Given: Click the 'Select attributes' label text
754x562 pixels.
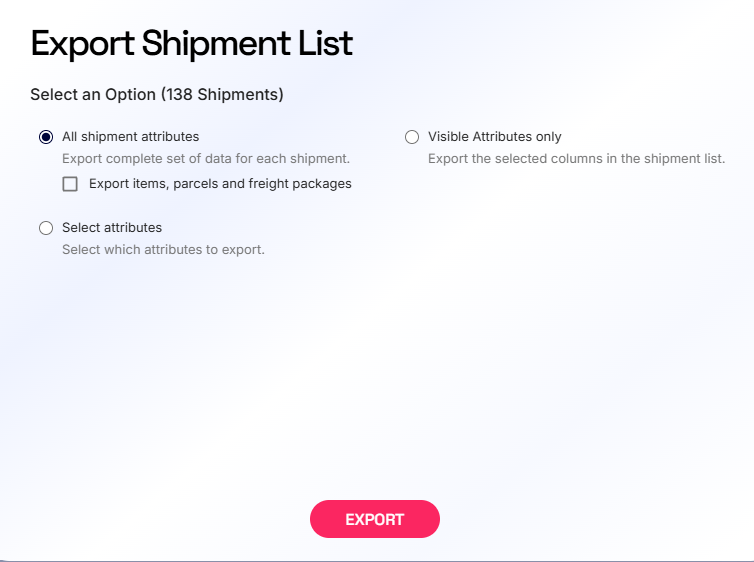Looking at the screenshot, I should [x=112, y=228].
